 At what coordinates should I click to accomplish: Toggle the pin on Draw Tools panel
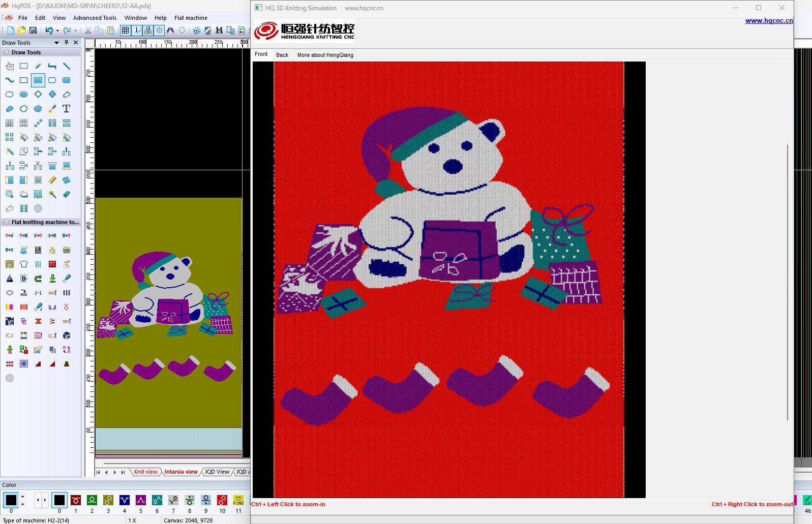point(66,43)
